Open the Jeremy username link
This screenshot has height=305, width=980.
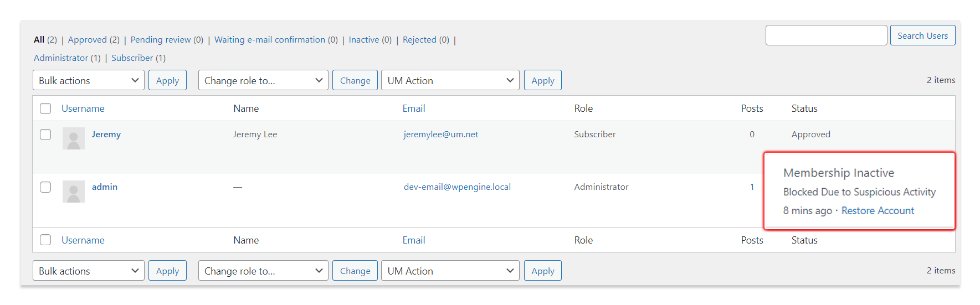tap(106, 135)
